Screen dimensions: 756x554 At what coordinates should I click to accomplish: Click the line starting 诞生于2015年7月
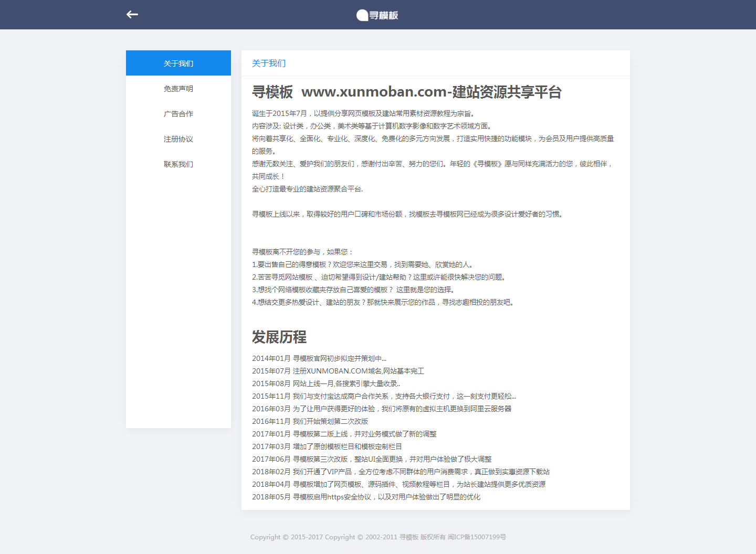tap(363, 113)
